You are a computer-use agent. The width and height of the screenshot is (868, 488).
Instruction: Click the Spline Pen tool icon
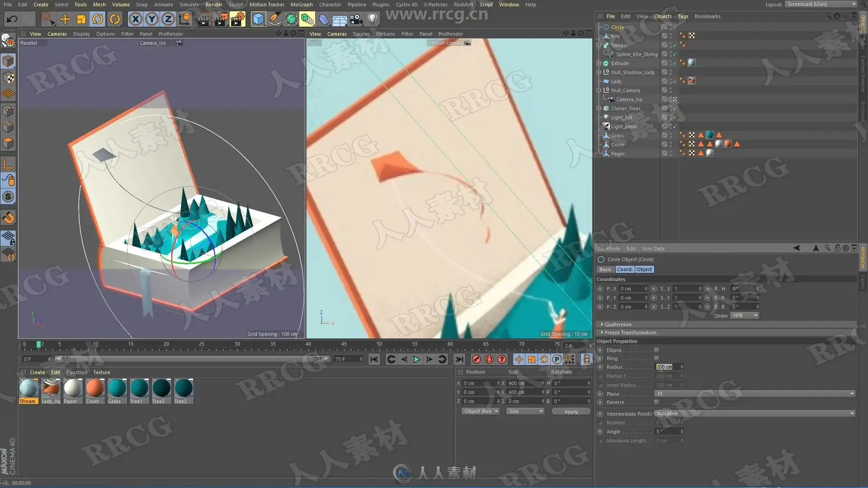[x=274, y=19]
